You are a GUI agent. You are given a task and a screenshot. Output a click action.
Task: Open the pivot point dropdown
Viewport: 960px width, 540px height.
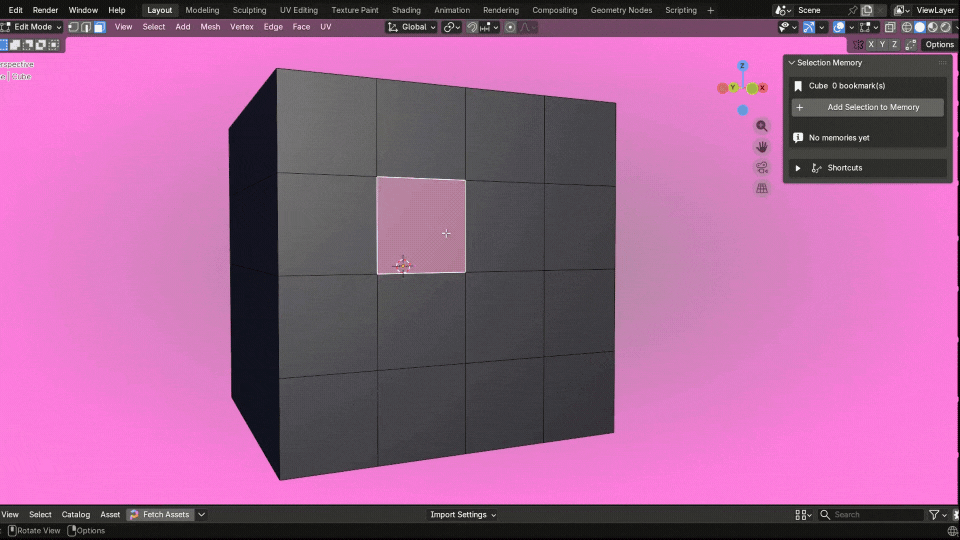(452, 27)
